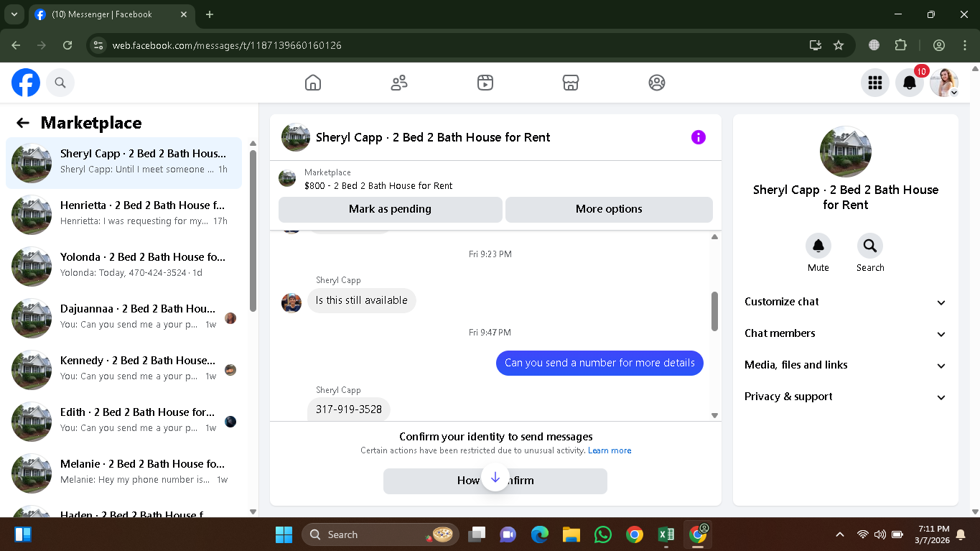This screenshot has height=551, width=980.
Task: Open the Chrome three-dot menu
Action: click(x=964, y=45)
